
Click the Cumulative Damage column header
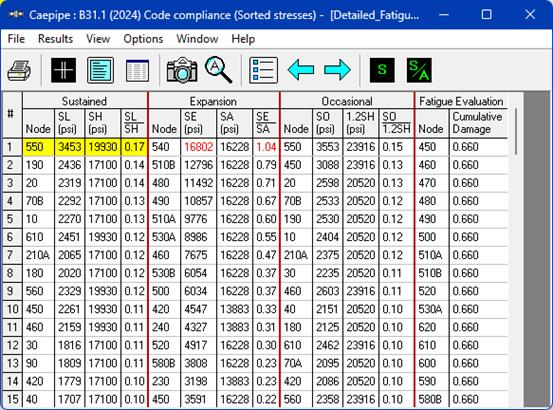tap(478, 123)
